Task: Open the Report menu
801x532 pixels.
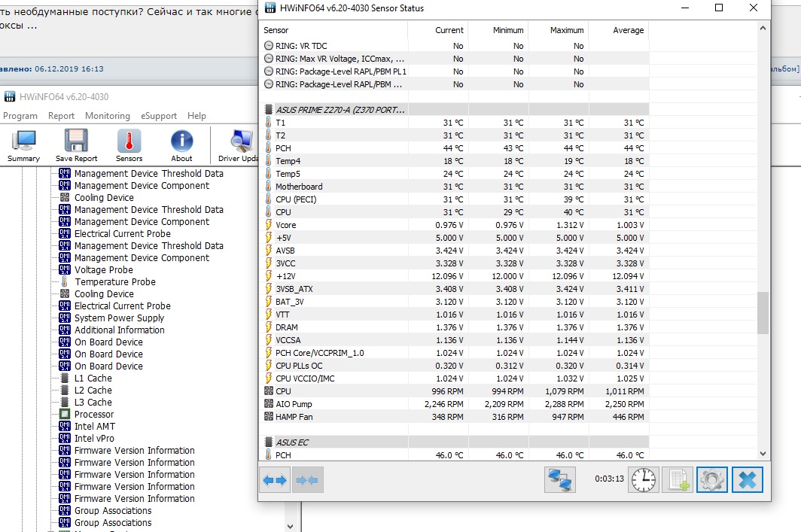Action: click(x=61, y=116)
